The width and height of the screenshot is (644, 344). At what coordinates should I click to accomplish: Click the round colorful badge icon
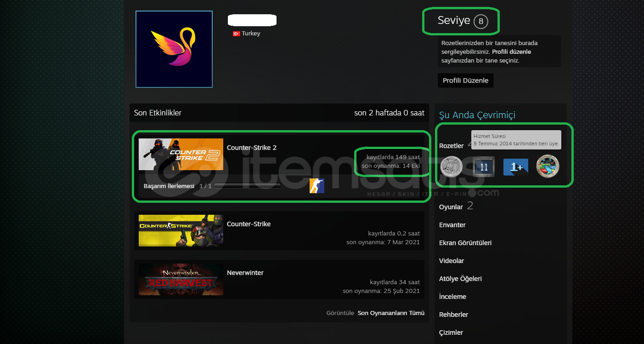tap(548, 166)
